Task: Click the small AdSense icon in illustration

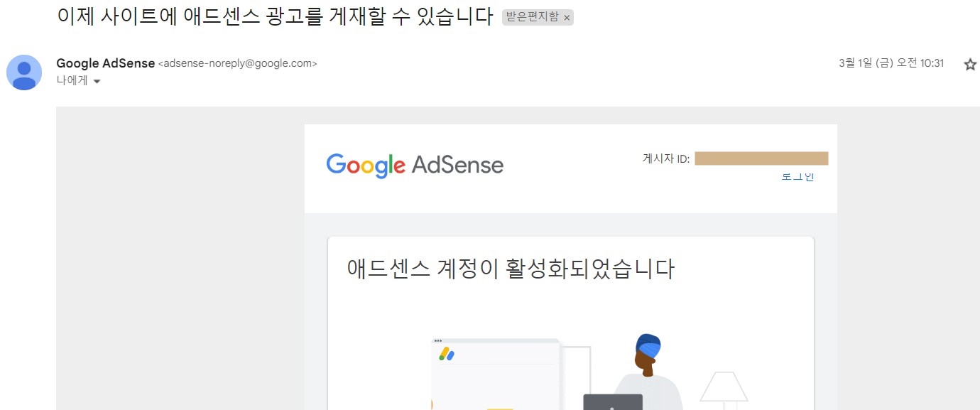Action: tap(447, 353)
